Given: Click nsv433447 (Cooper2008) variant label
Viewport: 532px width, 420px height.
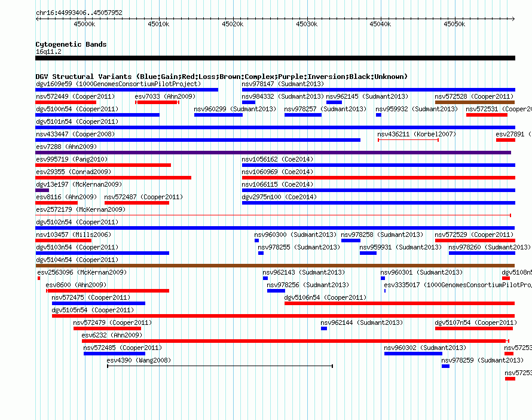Looking at the screenshot, I should 75,134.
